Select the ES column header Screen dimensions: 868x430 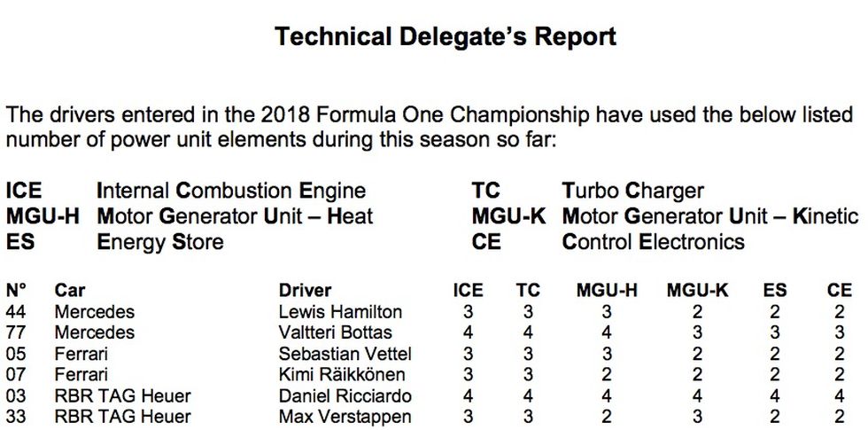click(774, 290)
